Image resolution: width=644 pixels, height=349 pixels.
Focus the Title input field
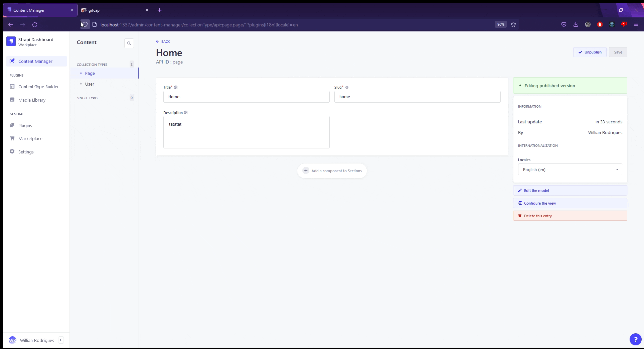[x=246, y=97]
